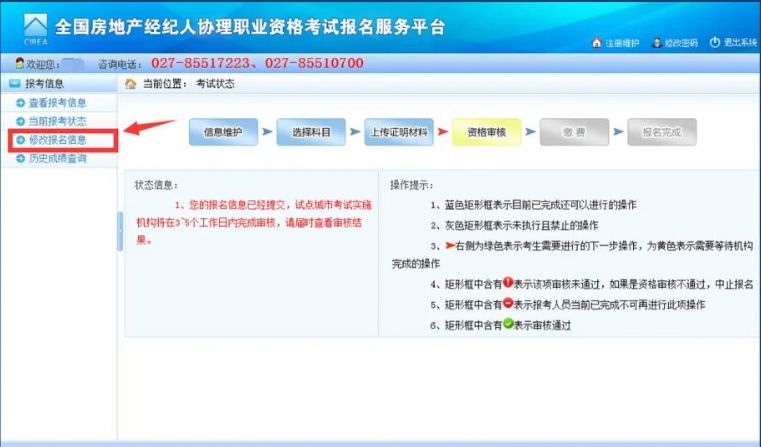This screenshot has height=447, width=761.
Task: Open 修改报名信息 in the sidebar
Action: click(x=57, y=140)
